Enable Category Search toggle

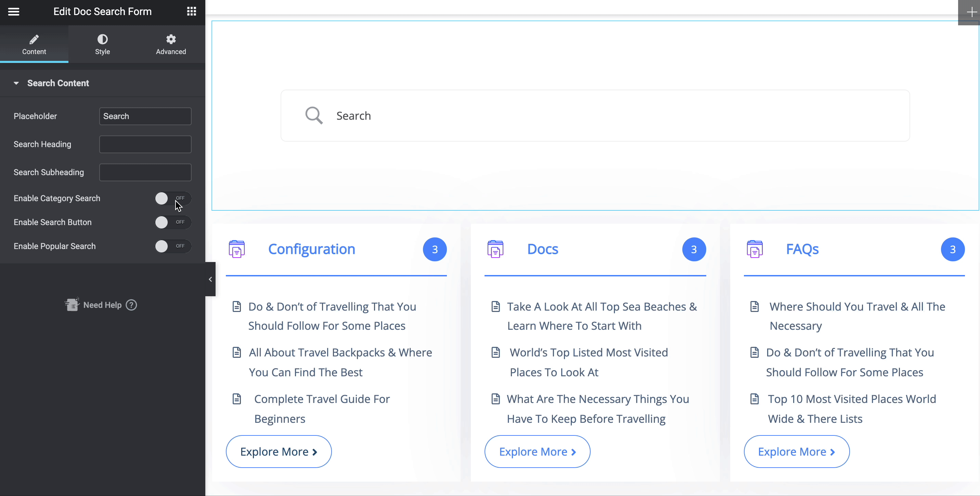172,198
